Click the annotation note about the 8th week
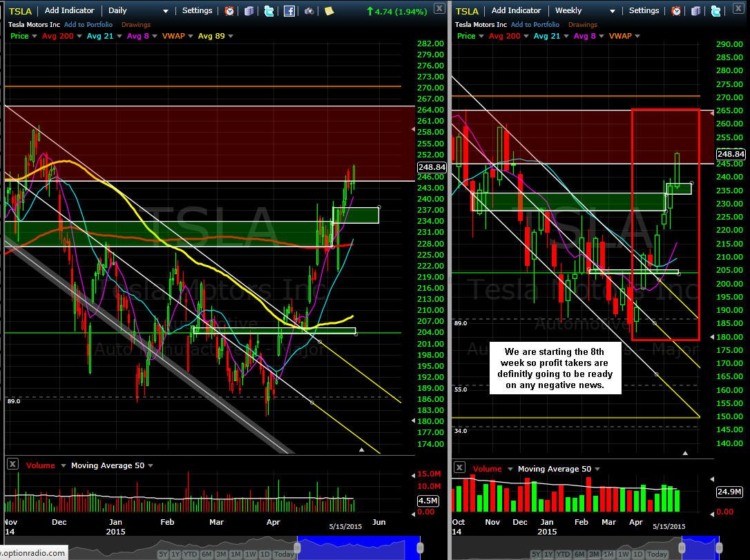The width and height of the screenshot is (750, 560). (555, 368)
